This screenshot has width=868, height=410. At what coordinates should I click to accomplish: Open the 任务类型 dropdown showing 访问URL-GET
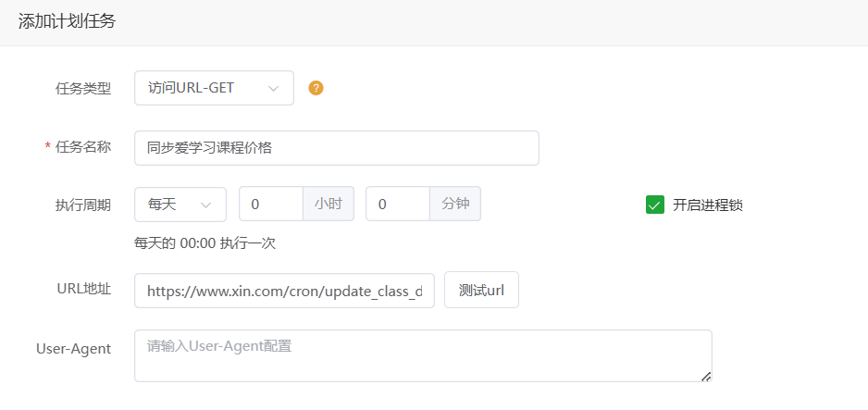coord(215,88)
